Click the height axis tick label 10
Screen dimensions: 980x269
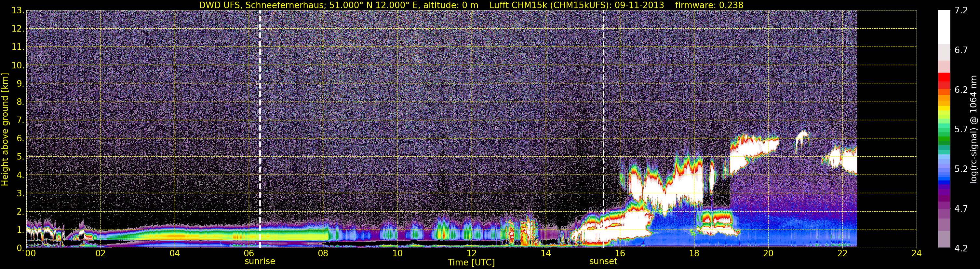coord(18,65)
